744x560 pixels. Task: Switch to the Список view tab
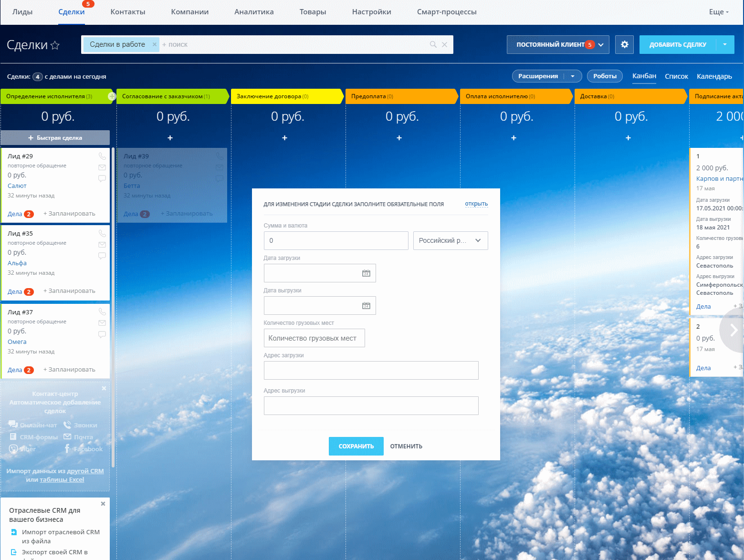tap(676, 76)
